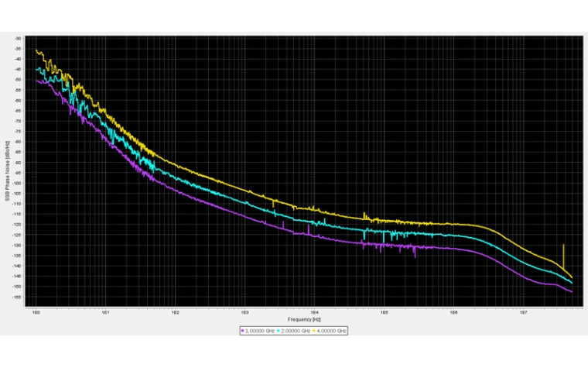Click the 1E3 tick on frequency axis
Screen dimensions: 588x368
tap(244, 314)
